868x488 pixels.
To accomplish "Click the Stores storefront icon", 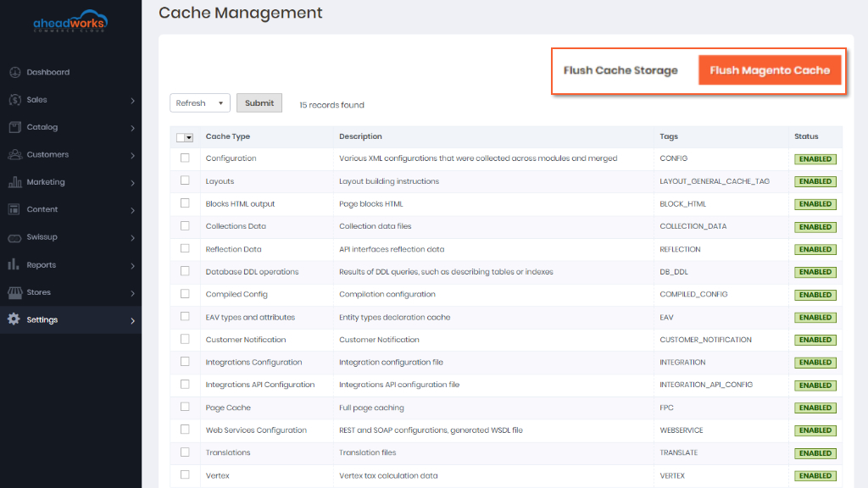I will coord(15,292).
